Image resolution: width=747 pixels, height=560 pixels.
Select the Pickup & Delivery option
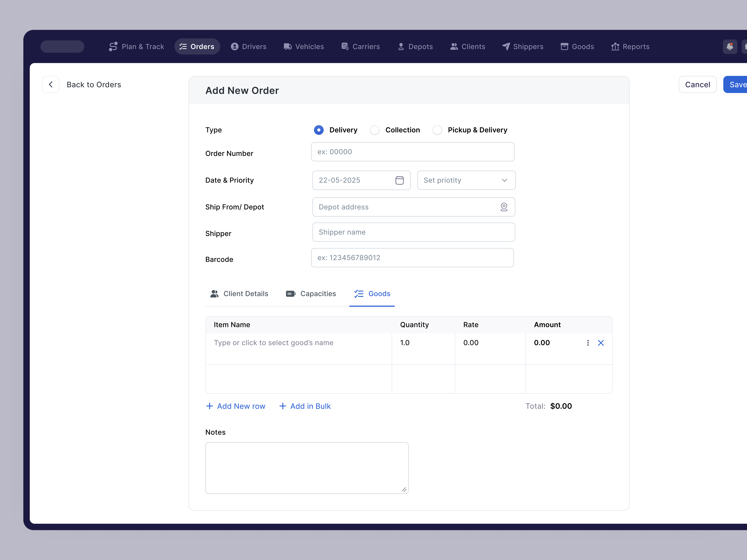437,130
